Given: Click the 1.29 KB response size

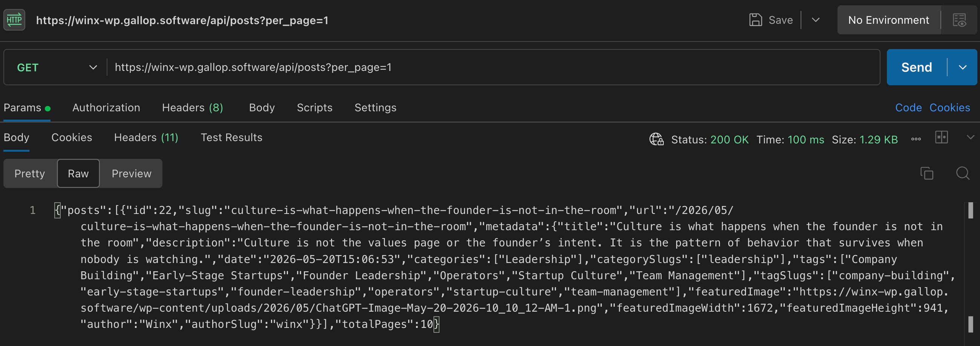Looking at the screenshot, I should coord(879,140).
